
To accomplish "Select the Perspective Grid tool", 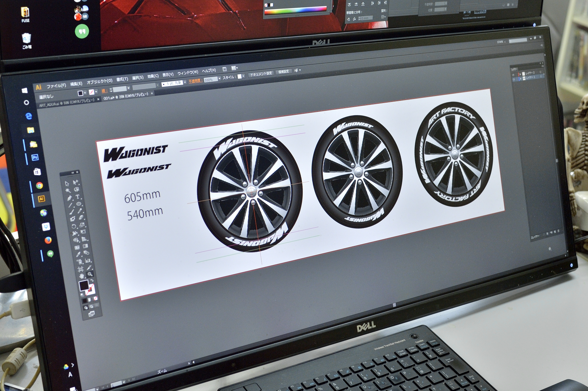I will [84, 239].
